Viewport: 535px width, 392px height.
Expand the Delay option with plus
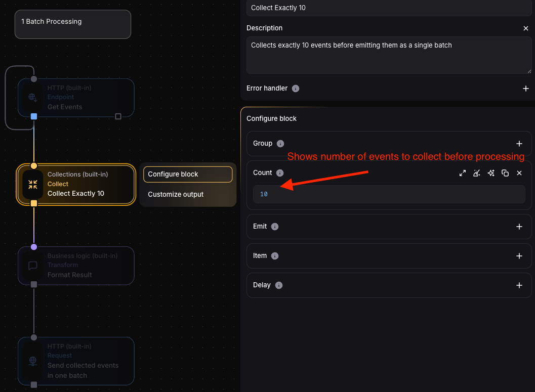click(x=519, y=285)
